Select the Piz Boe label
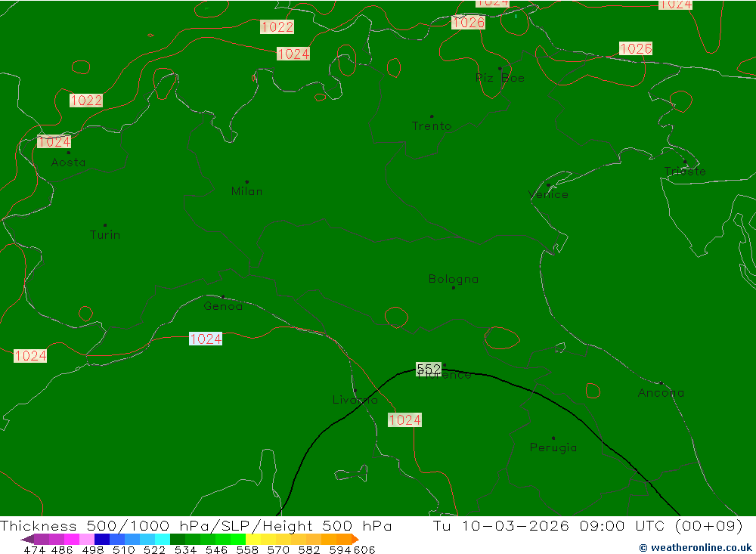Image resolution: width=756 pixels, height=554 pixels. pos(500,78)
